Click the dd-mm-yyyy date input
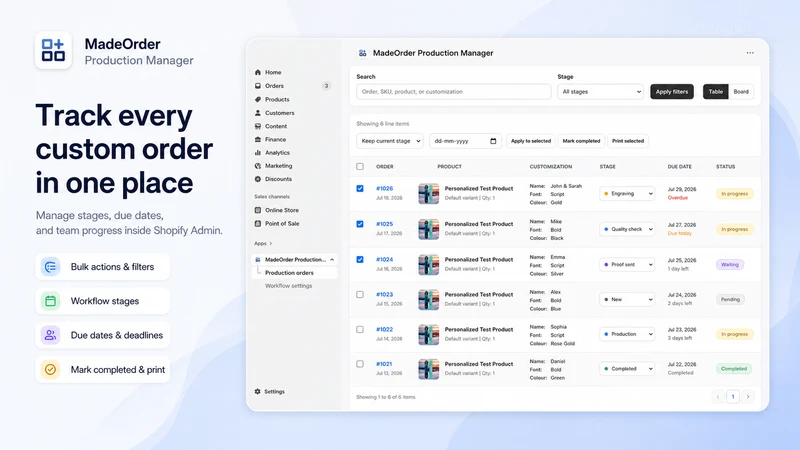The height and width of the screenshot is (450, 800). point(465,141)
